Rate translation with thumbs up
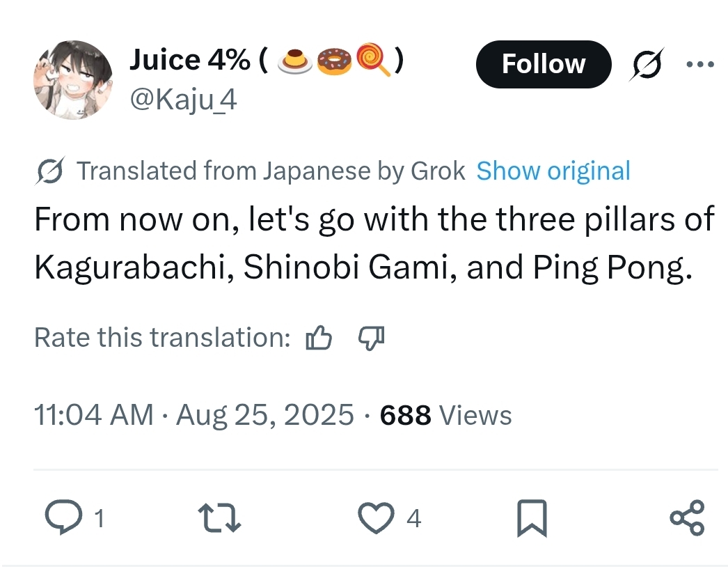Image resolution: width=728 pixels, height=569 pixels. 319,338
